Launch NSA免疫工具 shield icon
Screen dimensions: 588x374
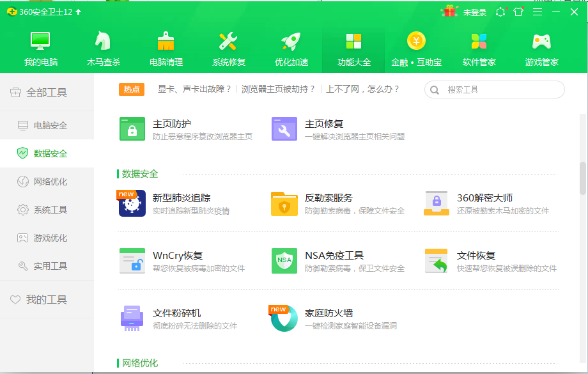click(284, 261)
